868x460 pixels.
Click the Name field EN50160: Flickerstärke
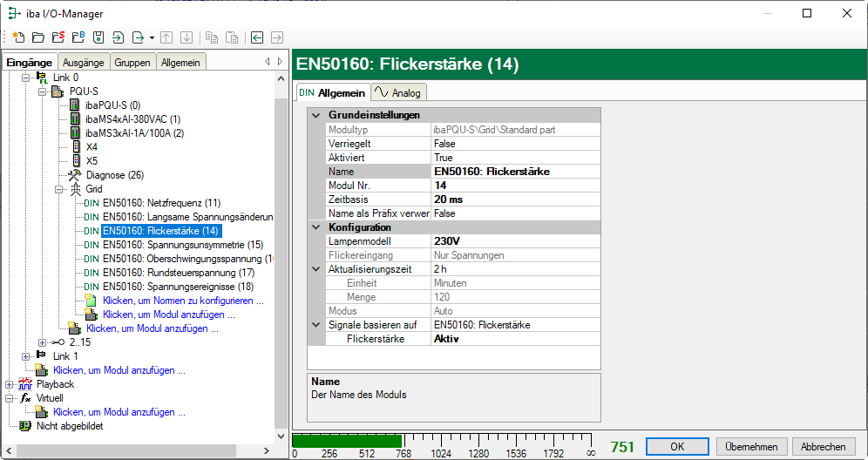pyautogui.click(x=516, y=172)
